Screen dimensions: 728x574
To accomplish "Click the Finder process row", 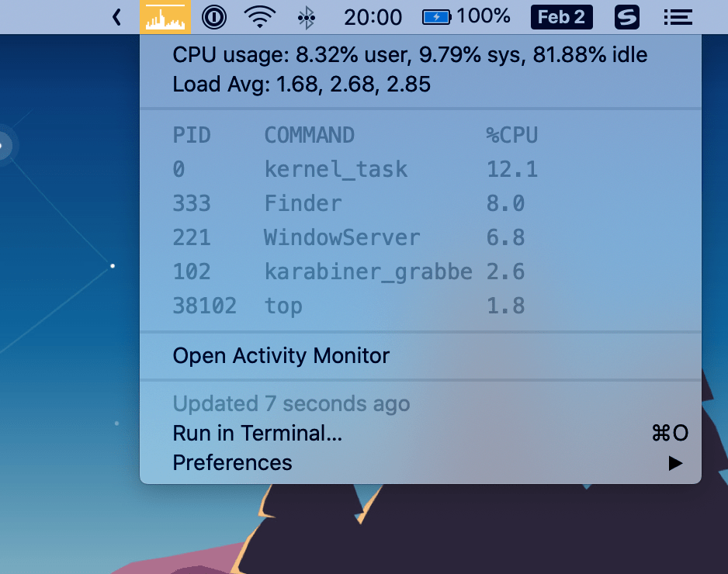I will [421, 203].
